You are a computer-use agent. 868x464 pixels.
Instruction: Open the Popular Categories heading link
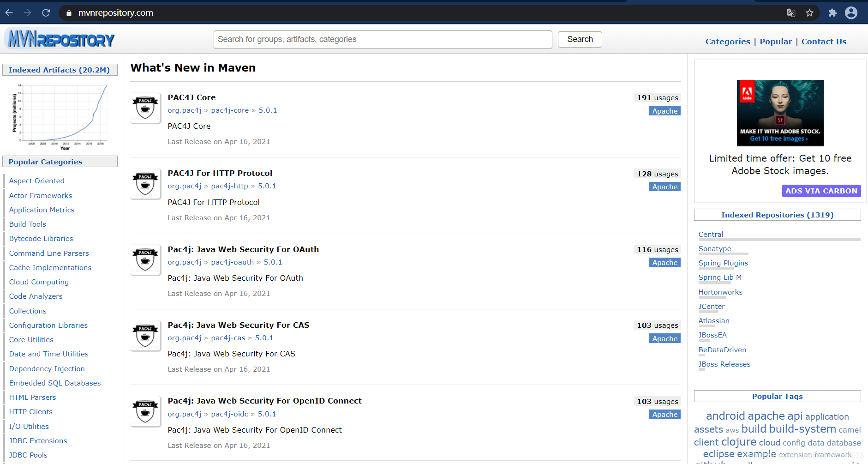[45, 162]
